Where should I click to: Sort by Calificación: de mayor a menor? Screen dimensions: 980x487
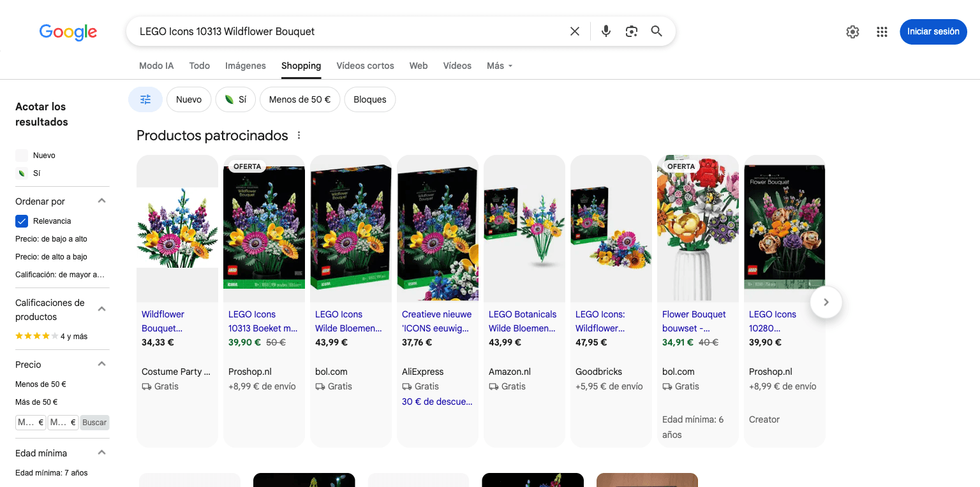pyautogui.click(x=60, y=275)
